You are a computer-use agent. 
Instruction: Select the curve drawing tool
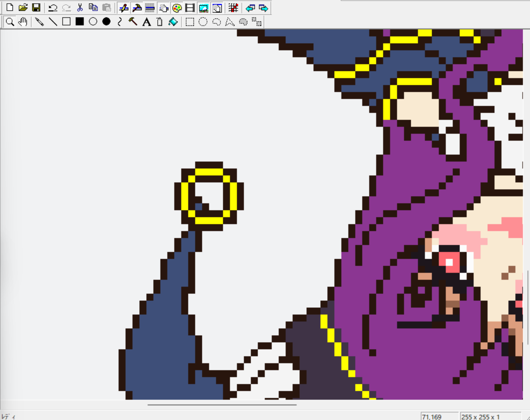point(120,22)
